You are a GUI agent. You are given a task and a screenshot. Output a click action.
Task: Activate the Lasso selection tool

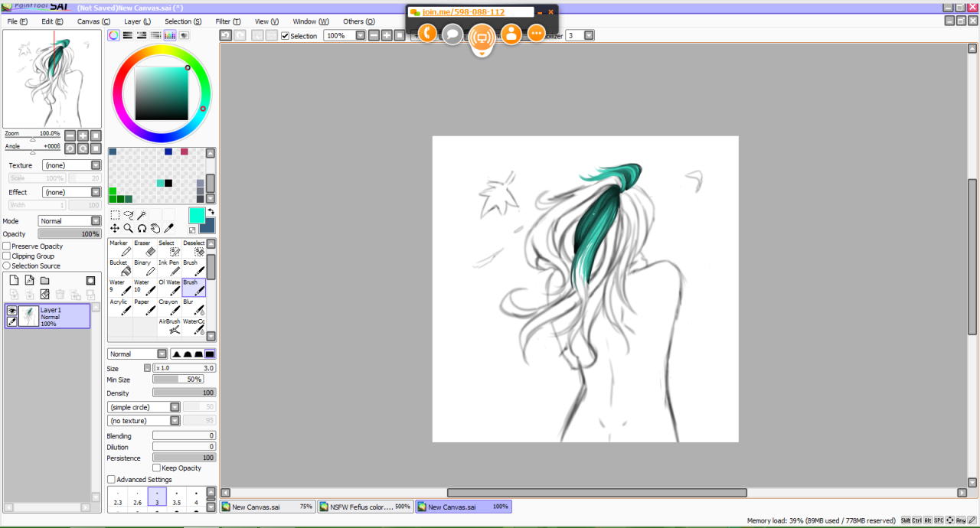(129, 215)
